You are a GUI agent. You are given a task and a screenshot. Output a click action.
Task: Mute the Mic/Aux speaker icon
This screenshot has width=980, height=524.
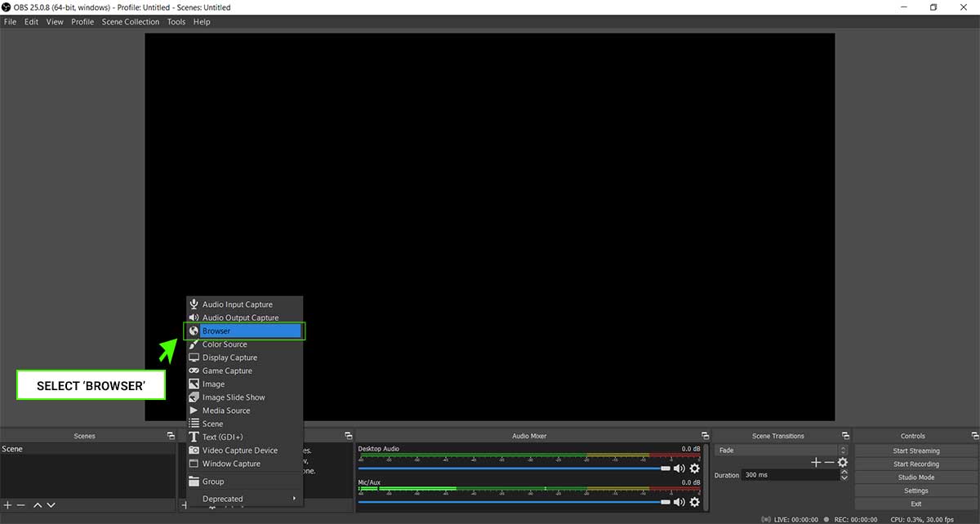click(679, 502)
